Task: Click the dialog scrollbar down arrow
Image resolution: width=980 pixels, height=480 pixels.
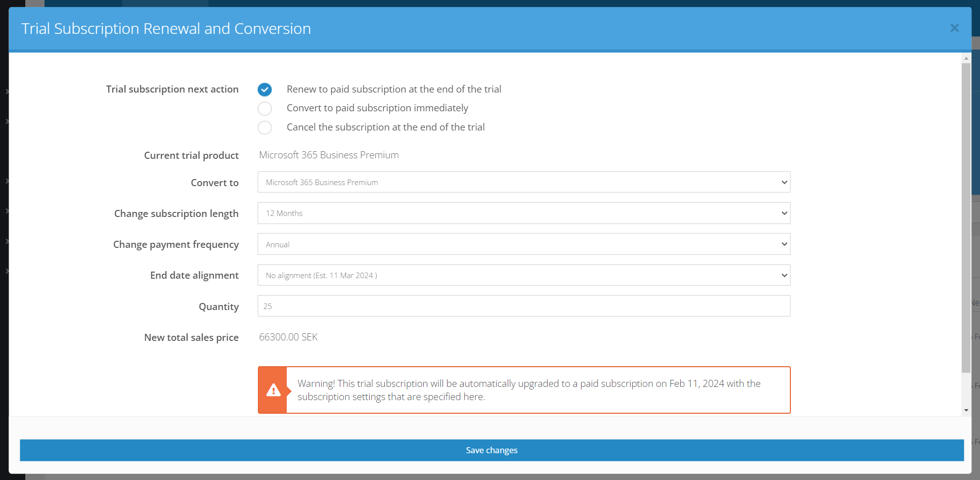Action: pyautogui.click(x=966, y=410)
